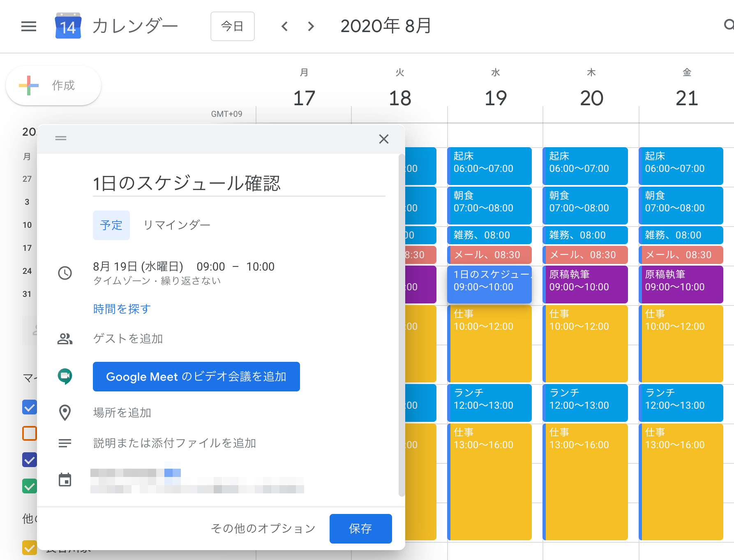
Task: Click the description lines icon in the dialog
Action: [65, 443]
